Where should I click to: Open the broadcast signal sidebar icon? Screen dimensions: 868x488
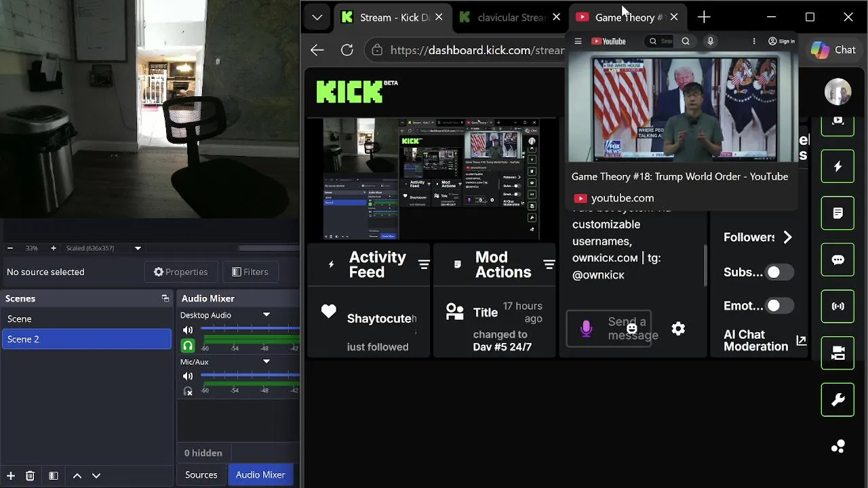837,306
